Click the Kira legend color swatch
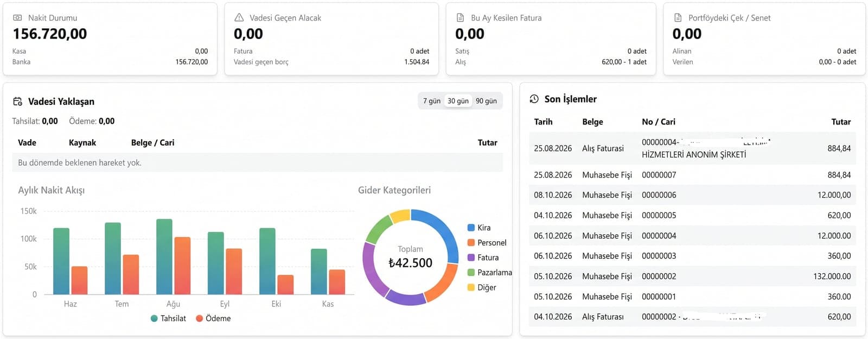 (471, 228)
